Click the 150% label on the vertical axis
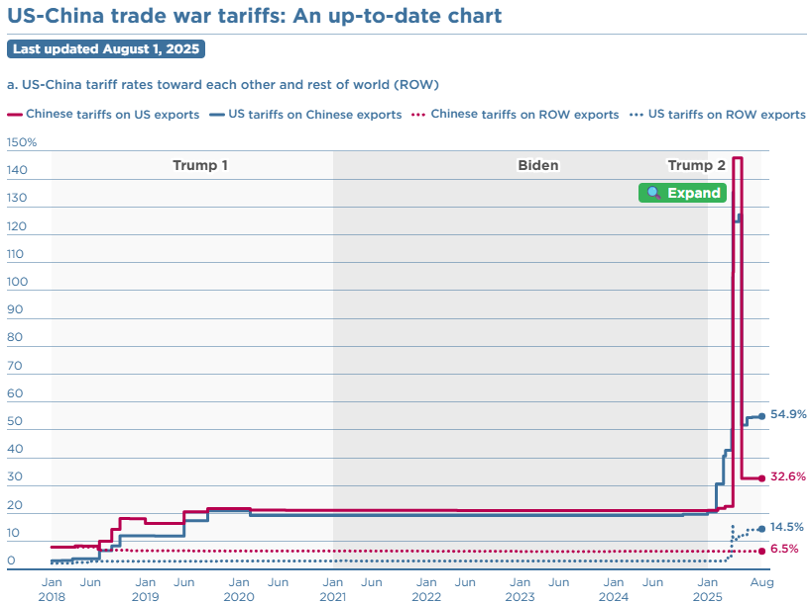The image size is (812, 604). pyautogui.click(x=22, y=143)
